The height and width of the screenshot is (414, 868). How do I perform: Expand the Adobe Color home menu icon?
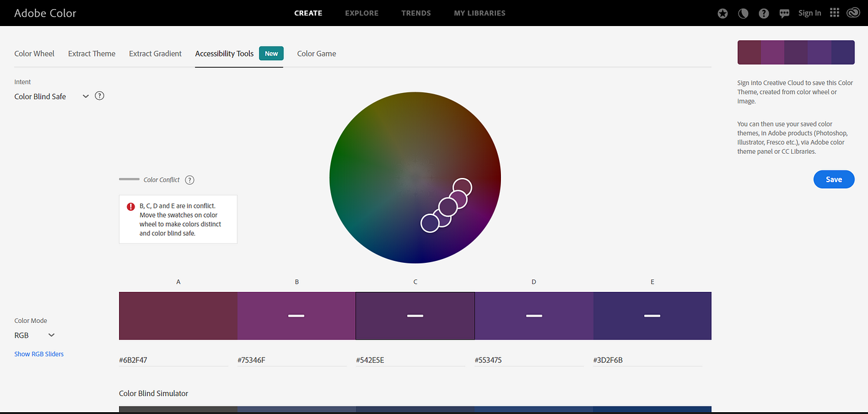[x=45, y=12]
